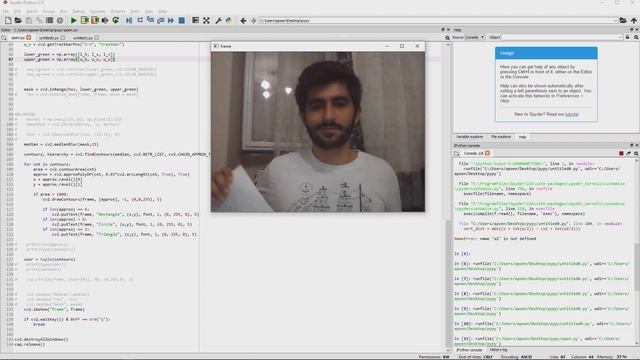Viewport: 640px width, 360px height.
Task: Create a new file from the toolbar
Action: click(8, 20)
